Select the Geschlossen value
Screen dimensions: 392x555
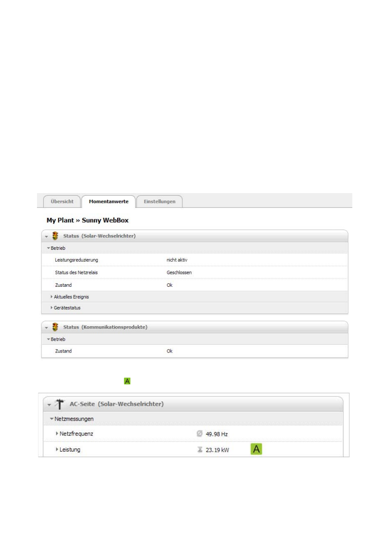click(179, 272)
